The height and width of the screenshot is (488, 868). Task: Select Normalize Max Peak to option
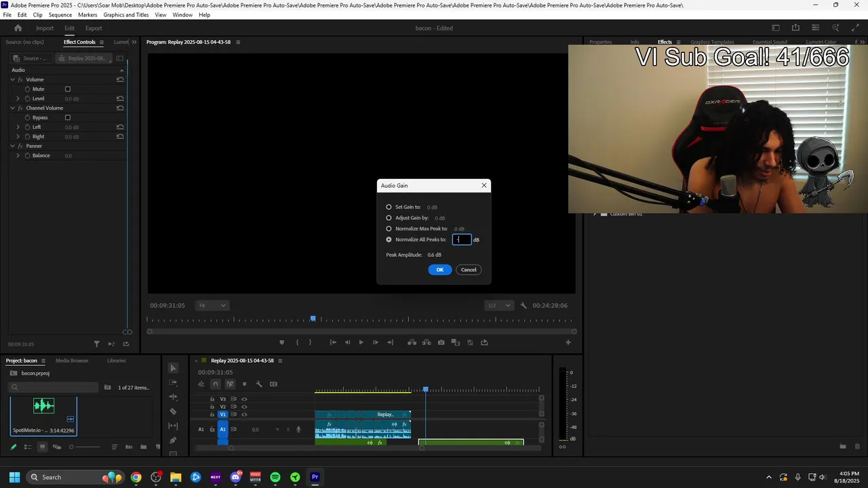pyautogui.click(x=389, y=228)
